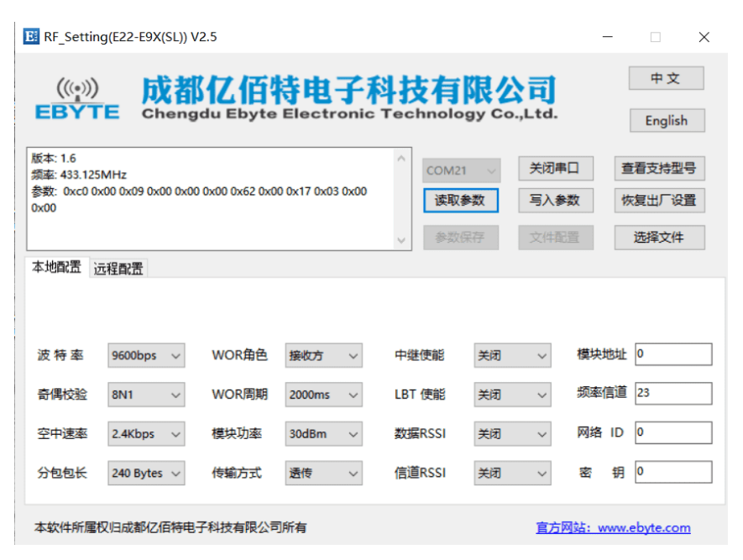Click the 写入参数 button to write parameters
Image resolution: width=743 pixels, height=560 pixels.
(x=556, y=201)
